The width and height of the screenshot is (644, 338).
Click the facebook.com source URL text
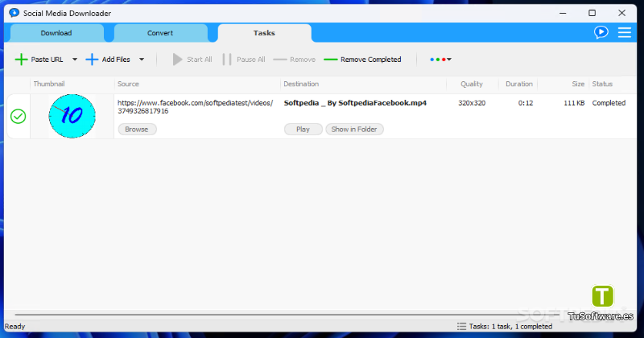195,107
